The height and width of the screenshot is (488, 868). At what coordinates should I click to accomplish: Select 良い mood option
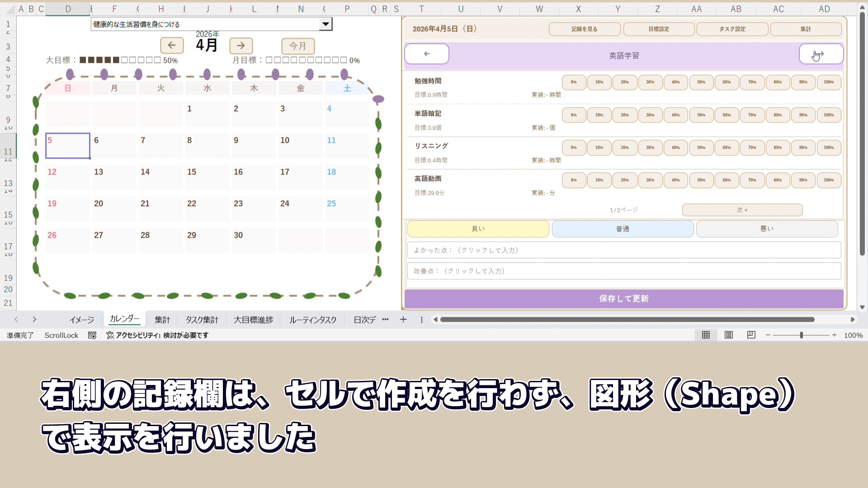tap(478, 229)
